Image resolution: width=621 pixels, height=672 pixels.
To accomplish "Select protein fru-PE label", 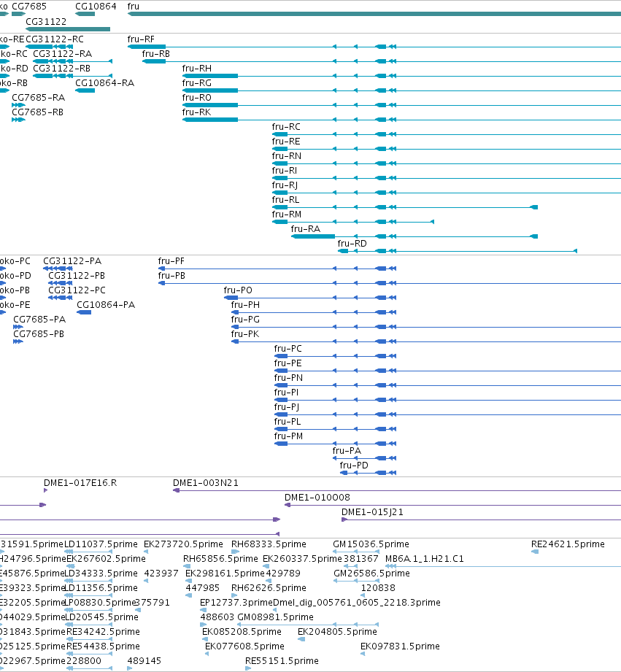I will click(x=288, y=363).
